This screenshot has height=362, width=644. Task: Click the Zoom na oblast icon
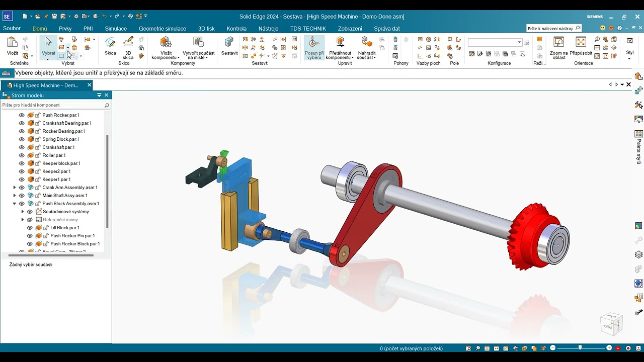click(559, 42)
